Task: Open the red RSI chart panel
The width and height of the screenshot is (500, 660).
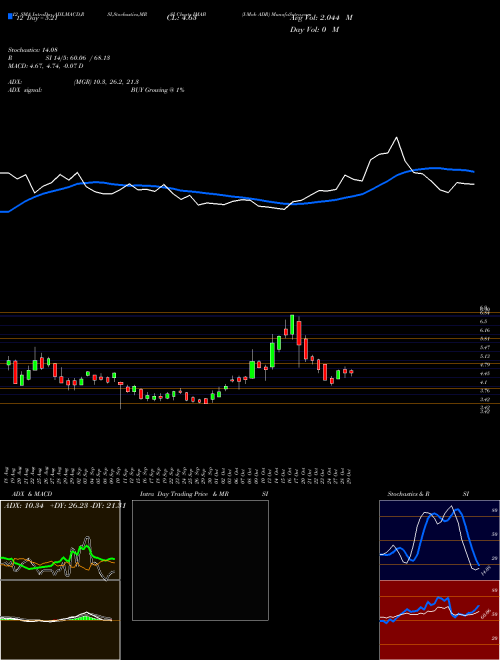Action: (x=439, y=620)
